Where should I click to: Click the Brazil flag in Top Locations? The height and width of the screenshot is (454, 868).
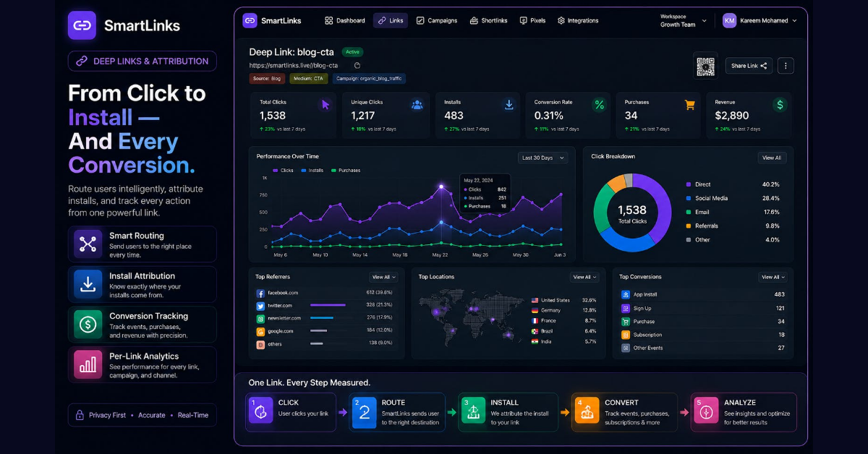click(x=535, y=331)
